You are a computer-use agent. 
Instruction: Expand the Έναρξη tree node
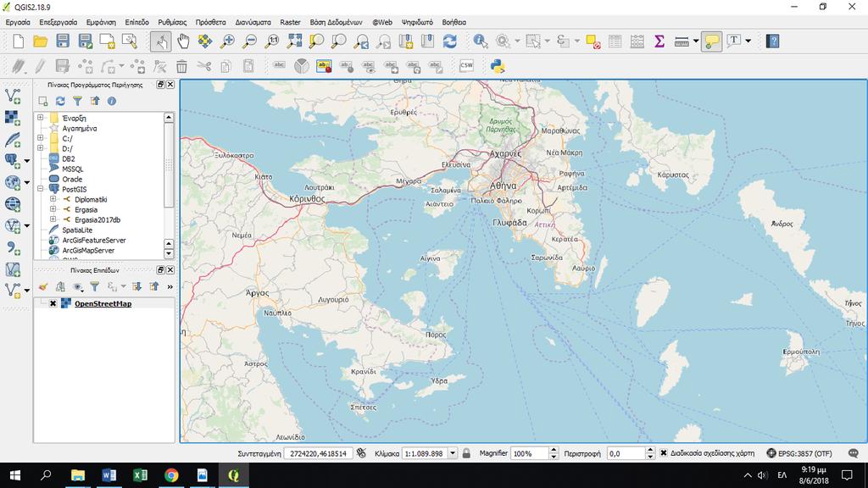tap(40, 118)
